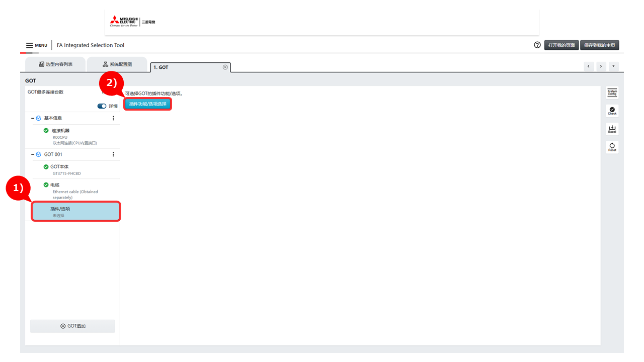Close the 1. GOT tab

click(225, 67)
